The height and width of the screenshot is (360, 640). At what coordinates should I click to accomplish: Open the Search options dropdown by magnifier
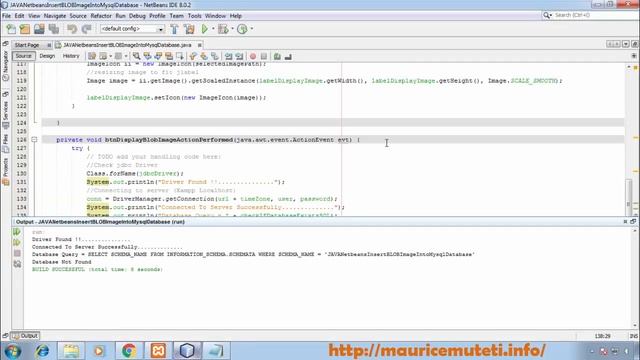tap(547, 16)
